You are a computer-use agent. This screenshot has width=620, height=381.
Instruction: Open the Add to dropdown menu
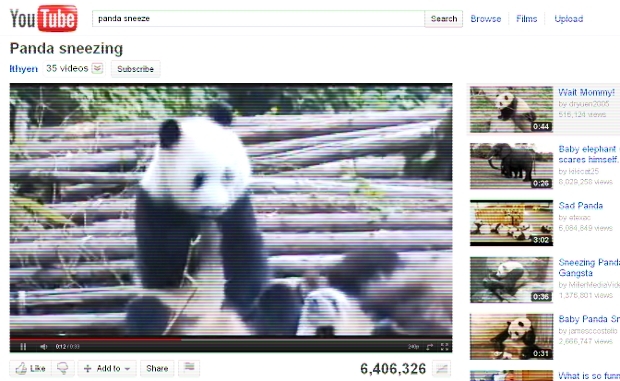[107, 368]
